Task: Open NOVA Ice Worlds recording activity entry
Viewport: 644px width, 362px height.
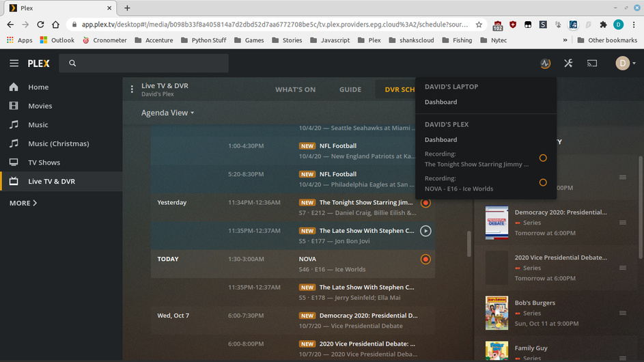Action: pyautogui.click(x=486, y=184)
